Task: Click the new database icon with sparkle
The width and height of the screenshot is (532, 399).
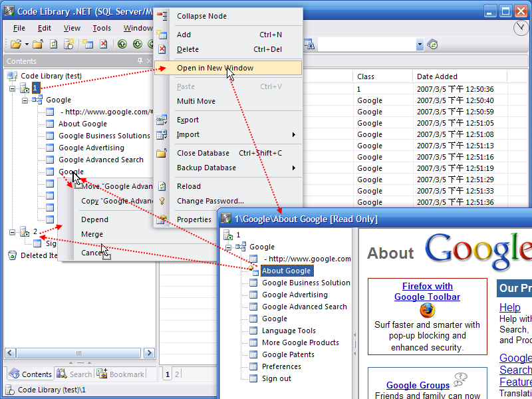Action: click(x=69, y=44)
